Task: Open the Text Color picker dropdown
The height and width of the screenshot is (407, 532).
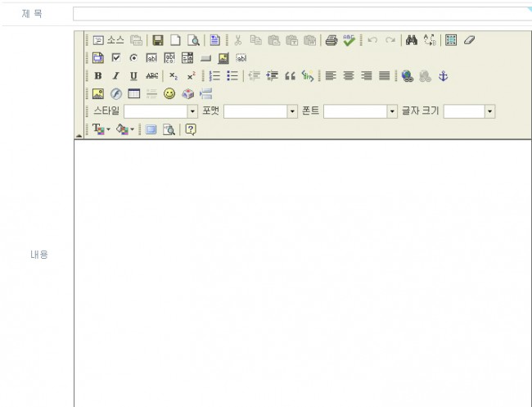Action: click(x=101, y=129)
